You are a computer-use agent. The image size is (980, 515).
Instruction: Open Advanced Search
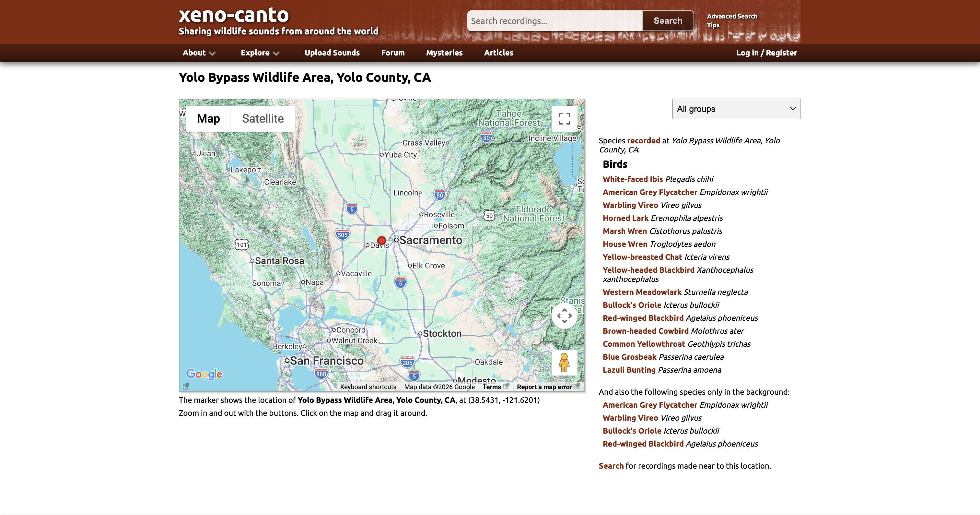[x=732, y=16]
